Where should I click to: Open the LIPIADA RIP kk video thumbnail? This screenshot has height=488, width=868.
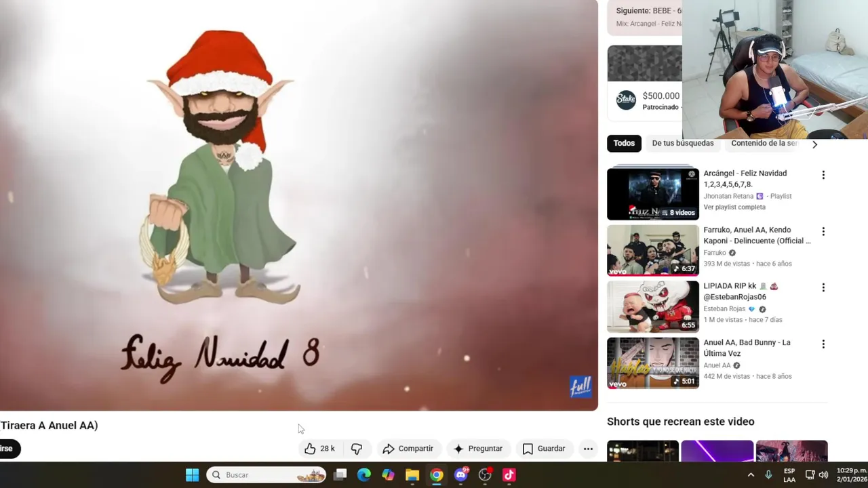click(652, 307)
